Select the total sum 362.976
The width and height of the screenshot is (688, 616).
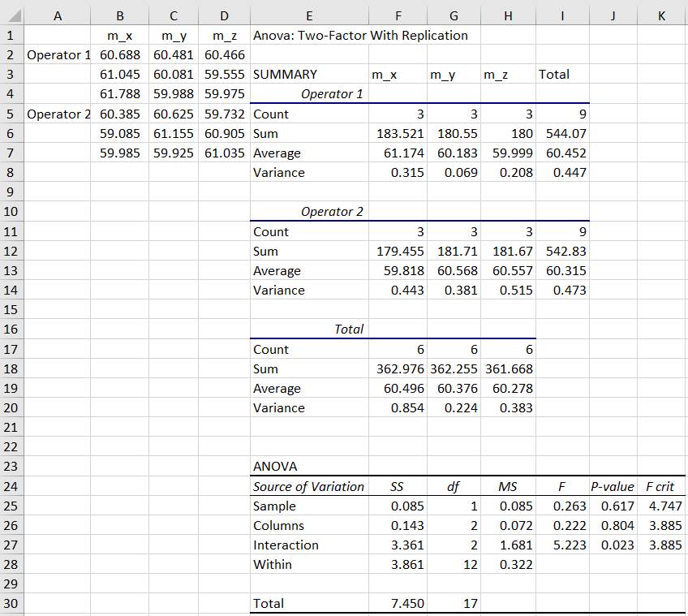[400, 368]
